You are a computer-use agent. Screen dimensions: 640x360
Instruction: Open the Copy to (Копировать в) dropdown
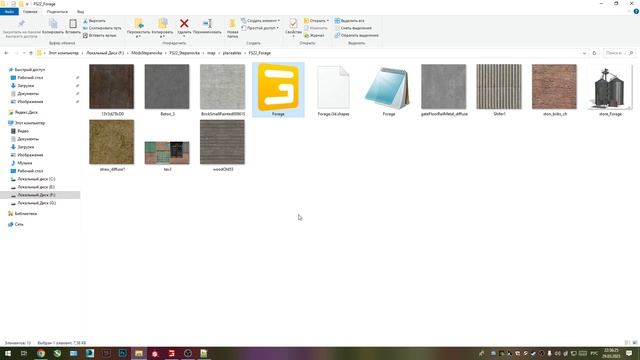click(x=162, y=34)
